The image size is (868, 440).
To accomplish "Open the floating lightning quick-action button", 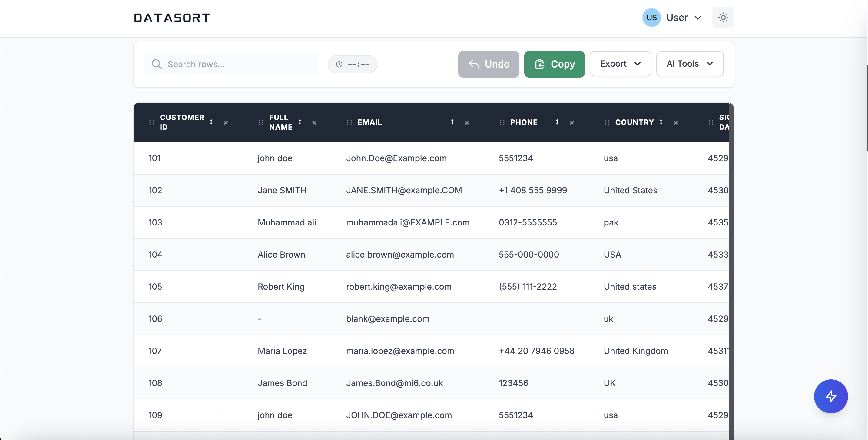I will tap(831, 396).
